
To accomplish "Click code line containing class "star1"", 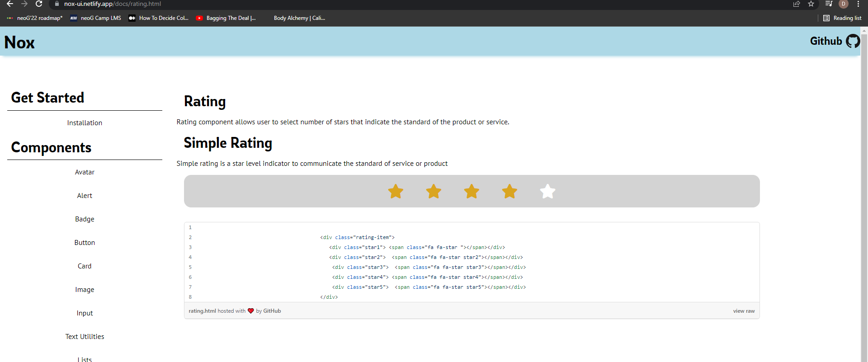I will pos(417,247).
